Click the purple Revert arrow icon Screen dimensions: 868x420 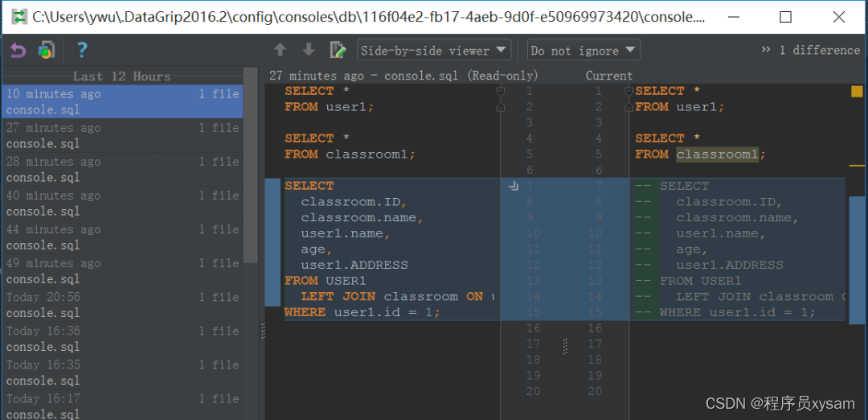18,51
